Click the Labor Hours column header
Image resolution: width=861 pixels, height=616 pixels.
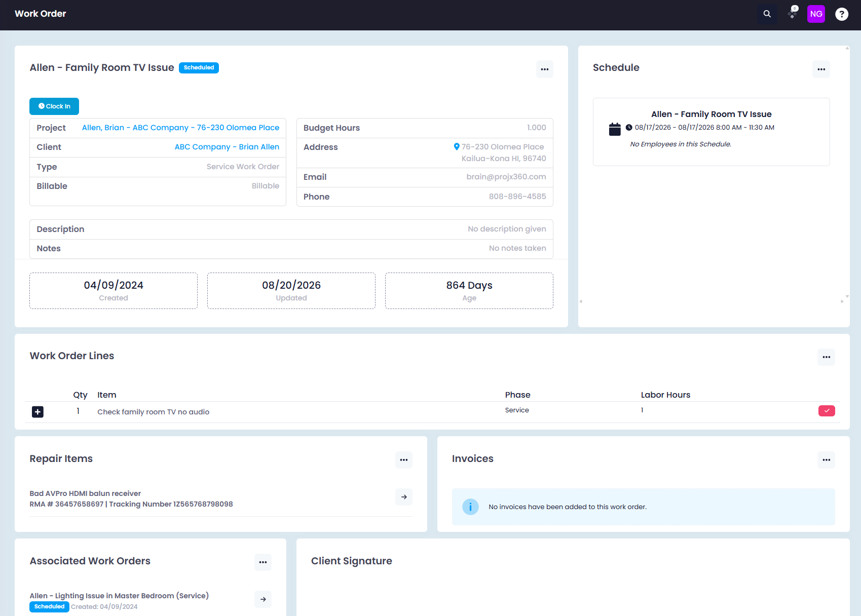(665, 395)
